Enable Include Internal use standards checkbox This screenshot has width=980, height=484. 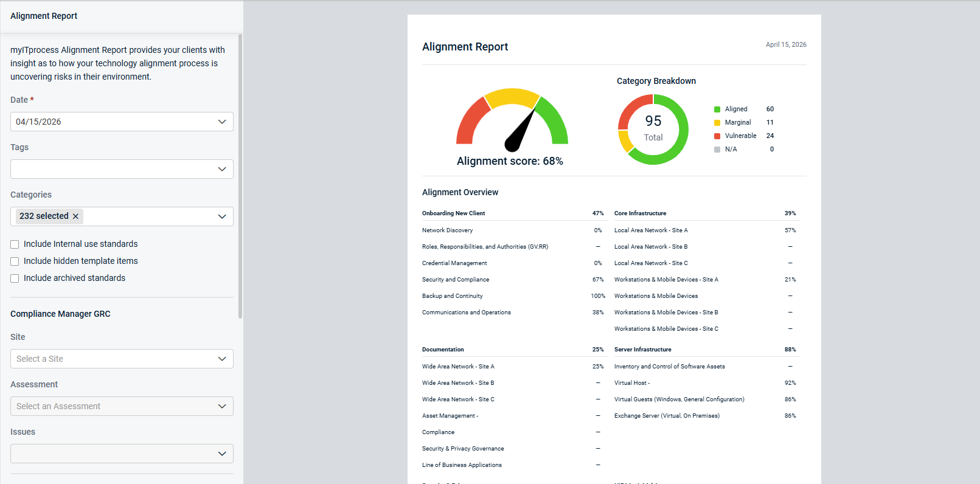[x=15, y=244]
